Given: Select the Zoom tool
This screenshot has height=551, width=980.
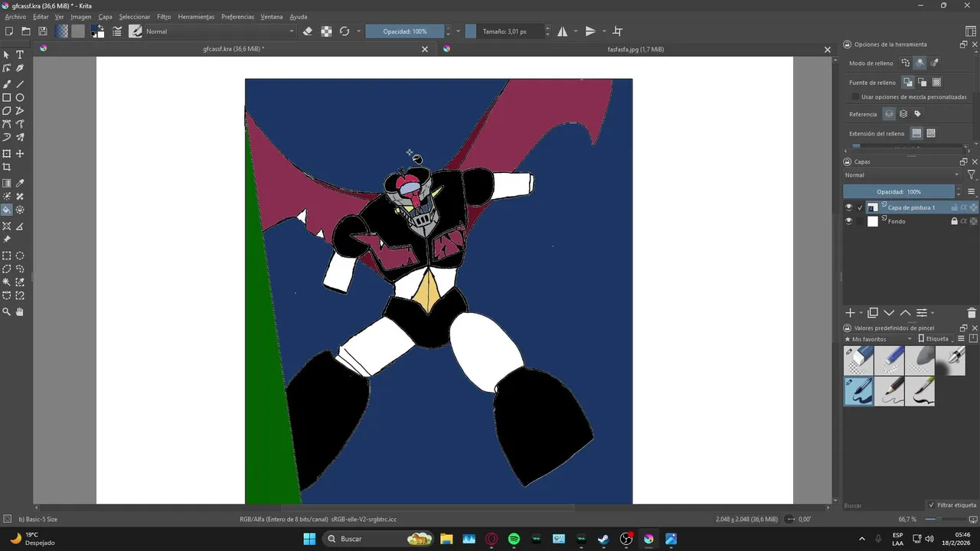Looking at the screenshot, I should 7,312.
